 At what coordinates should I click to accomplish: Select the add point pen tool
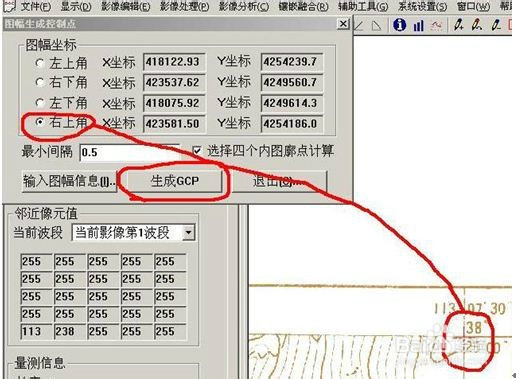click(459, 25)
